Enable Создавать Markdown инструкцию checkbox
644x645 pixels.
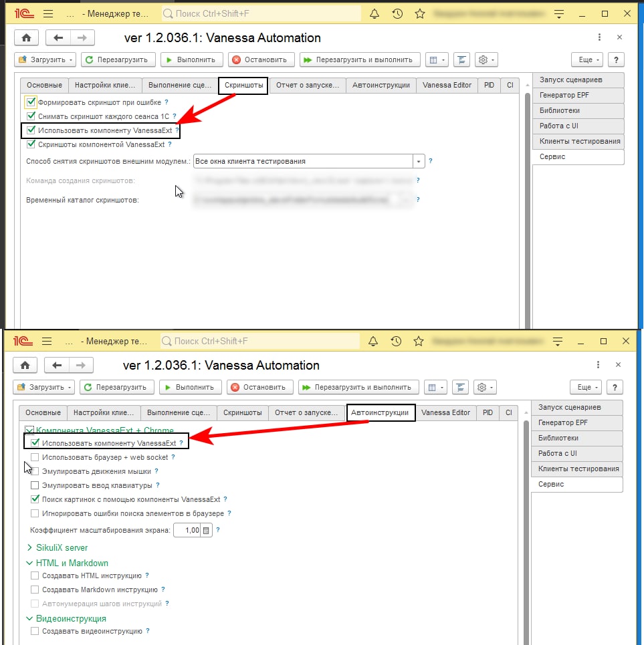(x=35, y=590)
